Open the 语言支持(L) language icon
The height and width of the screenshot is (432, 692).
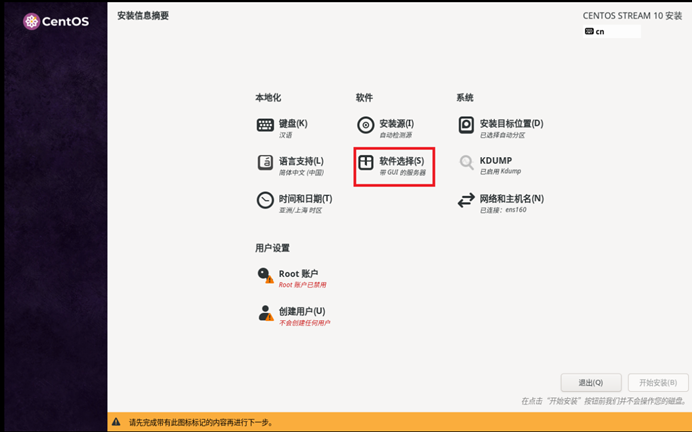(265, 162)
